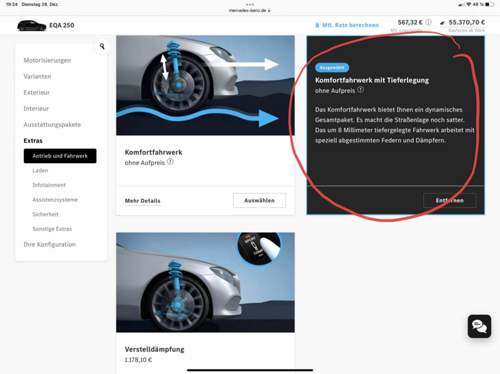The image size is (500, 374).
Task: Click the 1.178,10 € price text
Action: tap(138, 360)
